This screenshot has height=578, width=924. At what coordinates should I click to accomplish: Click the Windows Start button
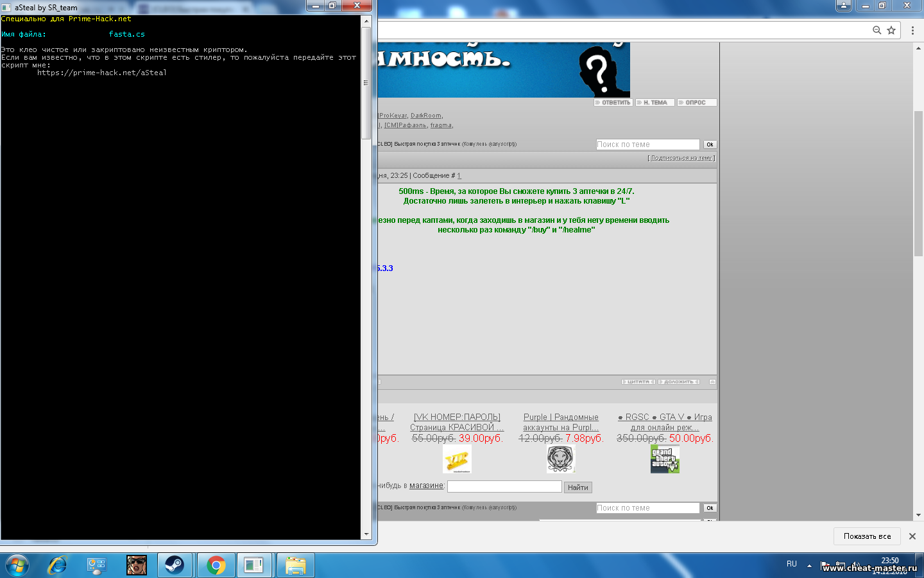pyautogui.click(x=17, y=565)
